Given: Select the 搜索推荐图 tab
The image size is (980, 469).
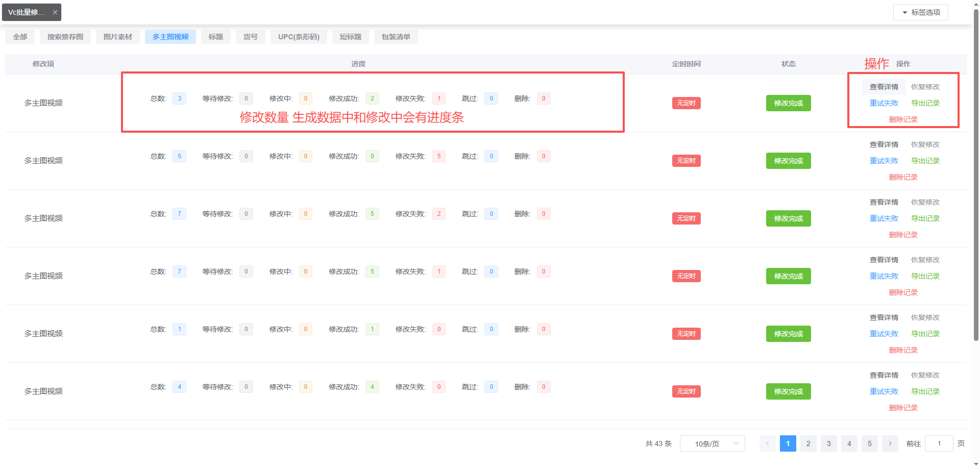Looking at the screenshot, I should (65, 37).
